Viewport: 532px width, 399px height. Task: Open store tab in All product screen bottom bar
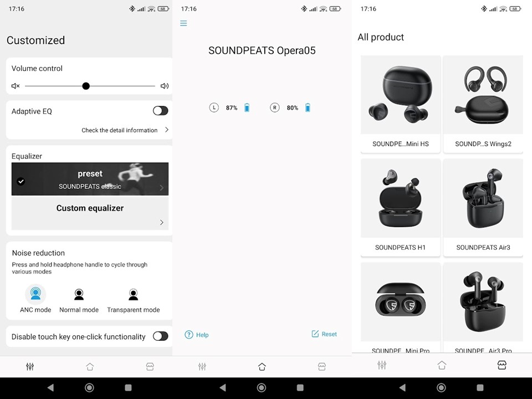(x=502, y=365)
